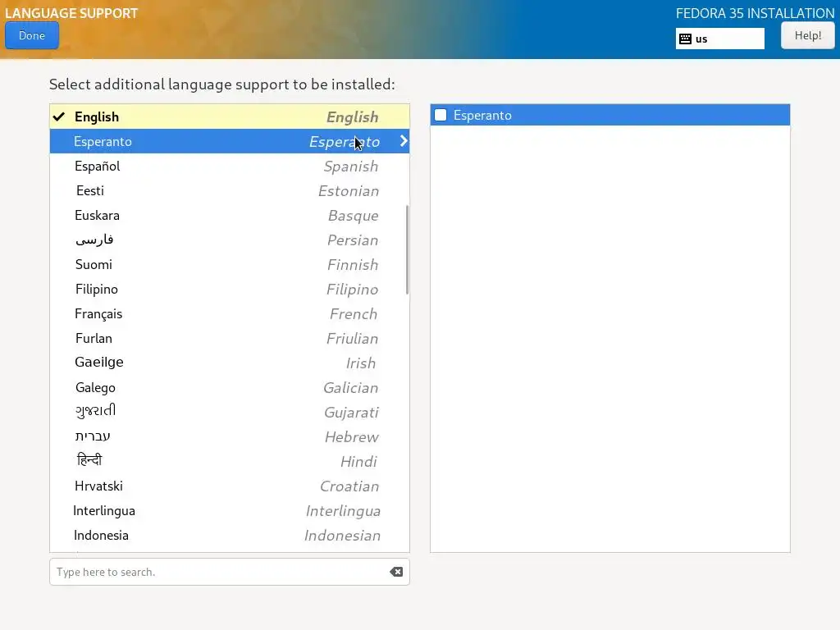The image size is (840, 630).
Task: Choose Hrvatski (Croatian) language
Action: [230, 486]
